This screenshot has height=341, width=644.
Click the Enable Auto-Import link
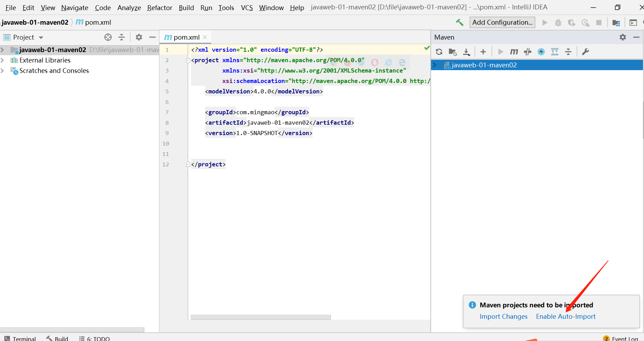(566, 316)
